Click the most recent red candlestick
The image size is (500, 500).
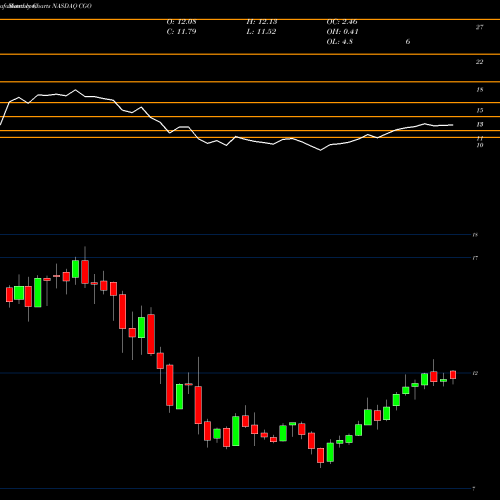coord(453,375)
